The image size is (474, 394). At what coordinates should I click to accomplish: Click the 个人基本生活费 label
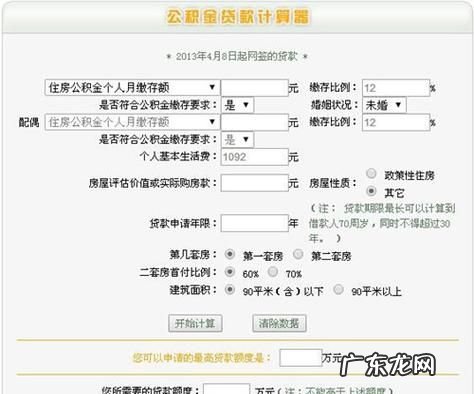pyautogui.click(x=178, y=156)
